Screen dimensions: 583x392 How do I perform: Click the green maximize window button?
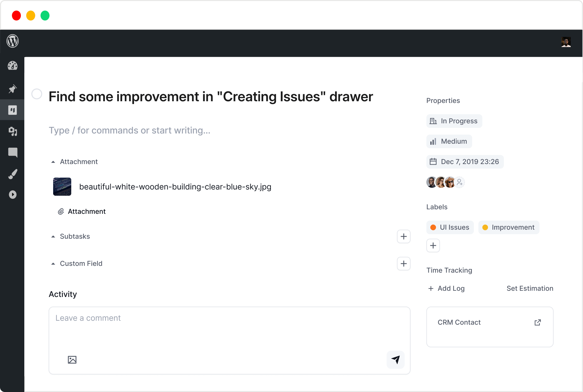pyautogui.click(x=45, y=16)
